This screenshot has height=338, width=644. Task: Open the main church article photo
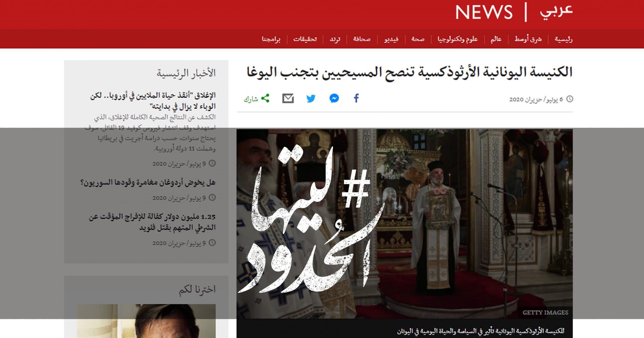pyautogui.click(x=405, y=224)
